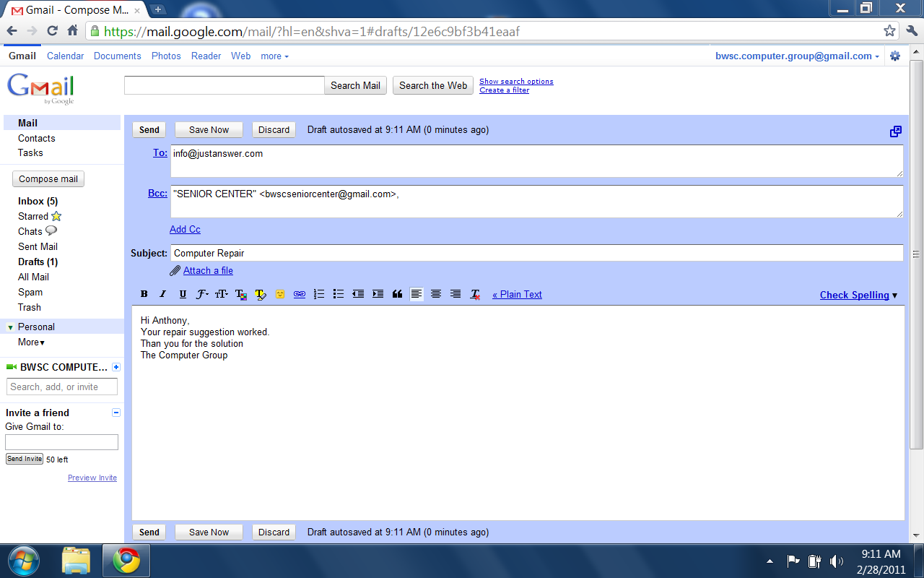924x578 pixels.
Task: Remove formatting from selected text
Action: 475,294
